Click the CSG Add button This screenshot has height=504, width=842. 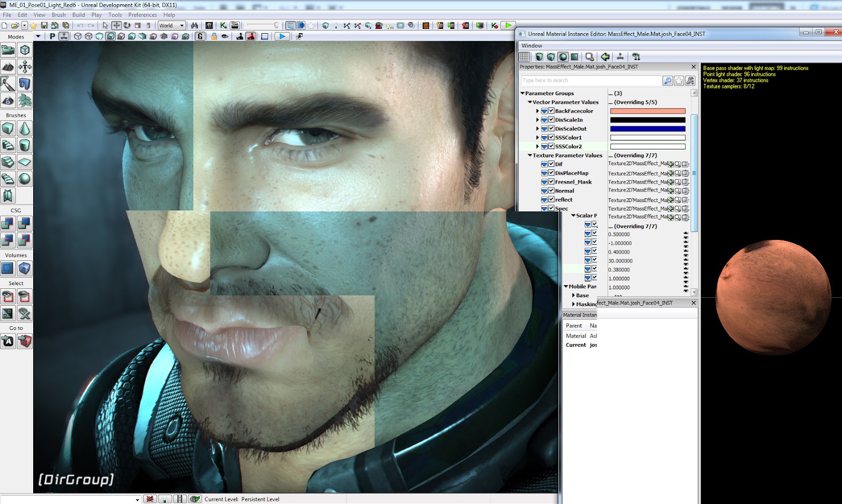click(8, 224)
